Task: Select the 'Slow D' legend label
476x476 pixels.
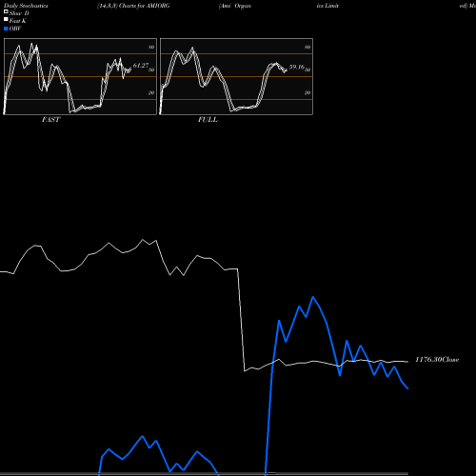Action: pos(19,13)
